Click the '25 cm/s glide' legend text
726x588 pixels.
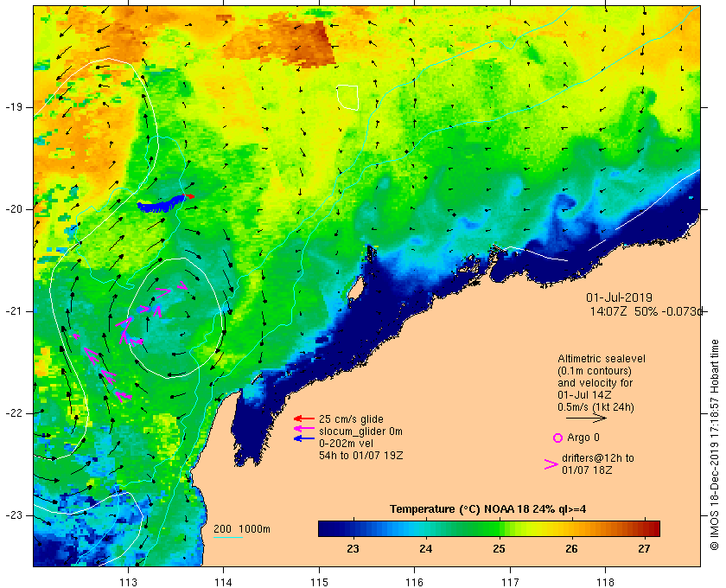pos(351,419)
